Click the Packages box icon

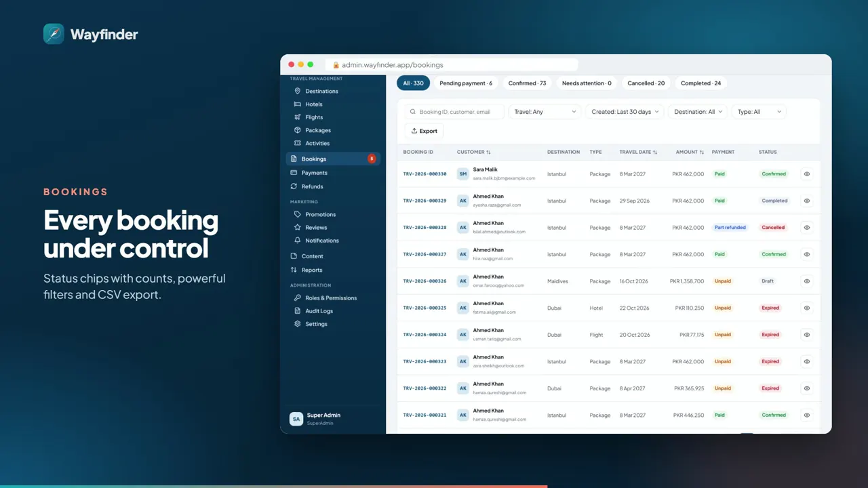point(298,130)
